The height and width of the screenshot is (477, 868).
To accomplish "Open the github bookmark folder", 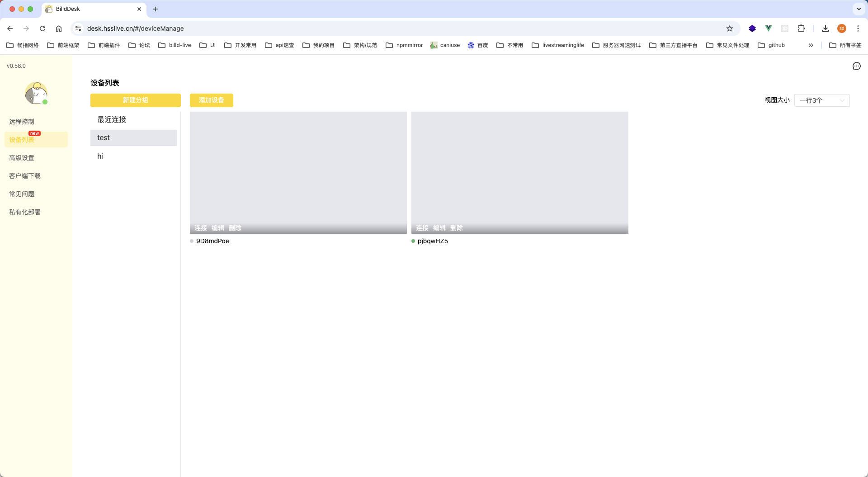I will [x=771, y=45].
